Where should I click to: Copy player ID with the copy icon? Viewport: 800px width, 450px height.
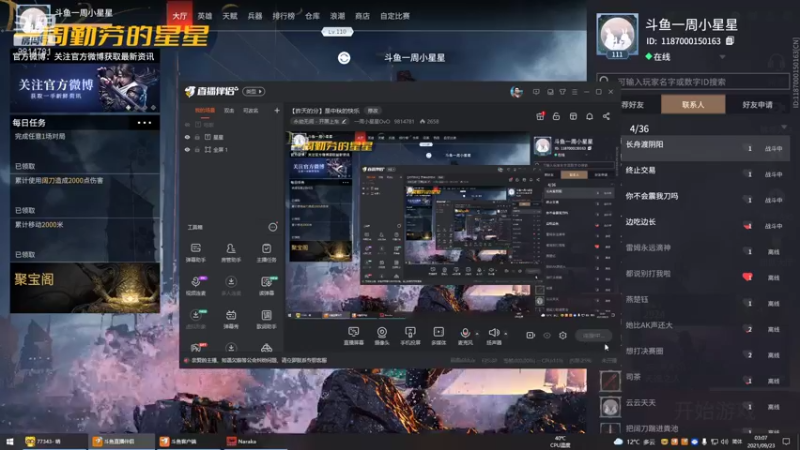coord(730,40)
